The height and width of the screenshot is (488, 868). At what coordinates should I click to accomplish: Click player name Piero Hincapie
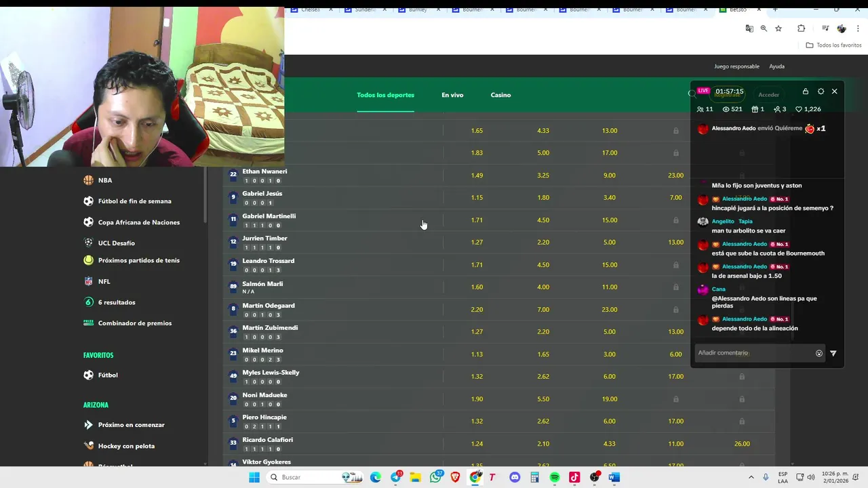(264, 418)
